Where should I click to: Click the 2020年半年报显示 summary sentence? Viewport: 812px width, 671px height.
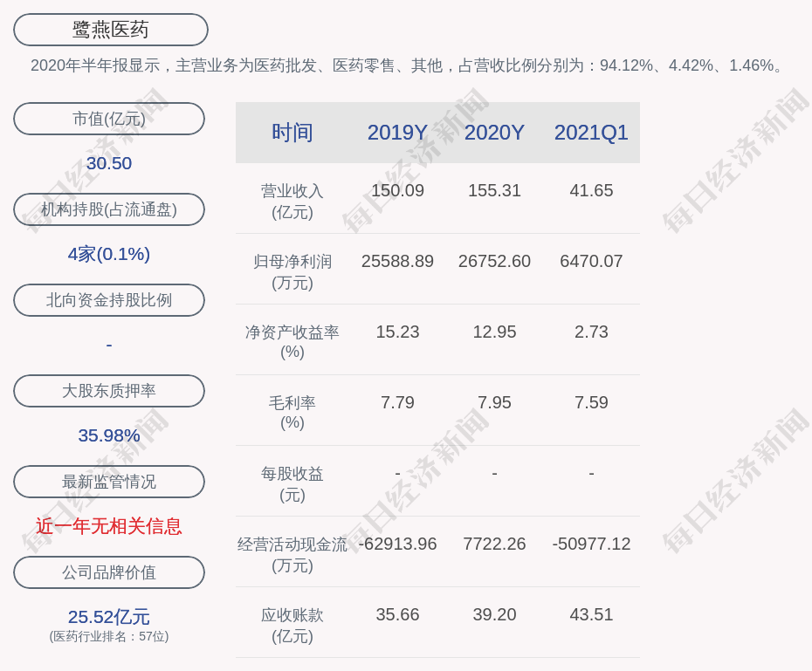click(x=408, y=65)
